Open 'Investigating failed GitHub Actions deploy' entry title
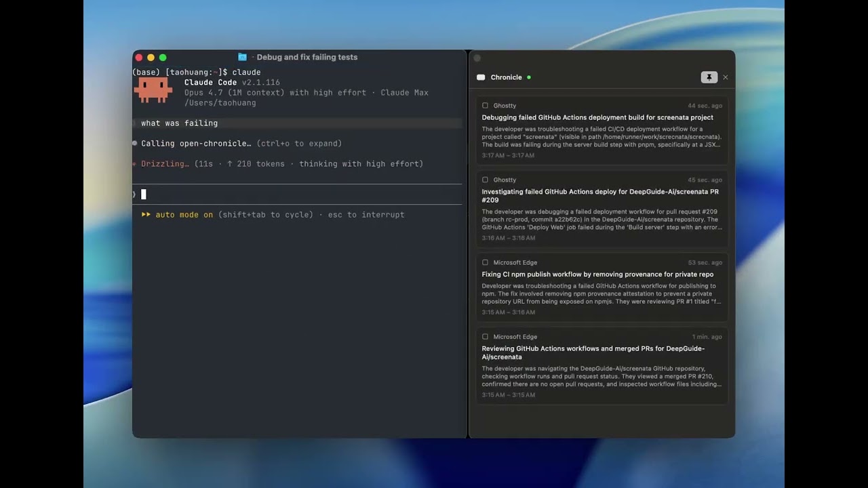868x488 pixels. pos(600,196)
